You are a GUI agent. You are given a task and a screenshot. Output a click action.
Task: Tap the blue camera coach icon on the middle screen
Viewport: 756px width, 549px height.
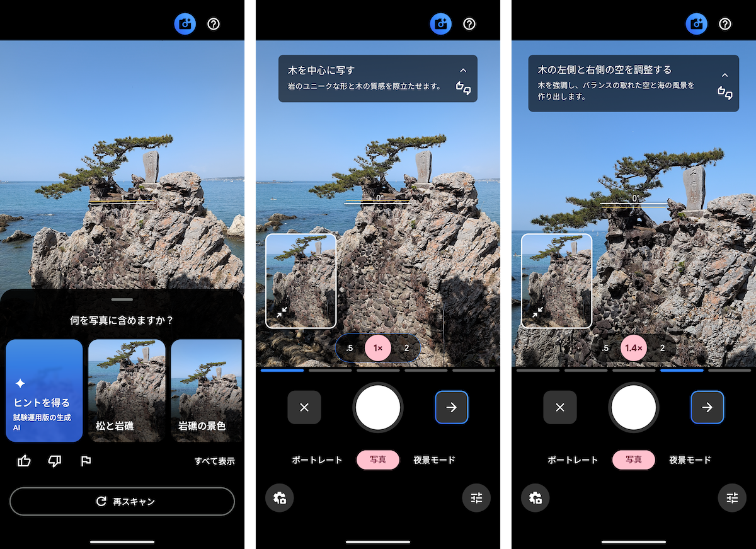tap(441, 24)
